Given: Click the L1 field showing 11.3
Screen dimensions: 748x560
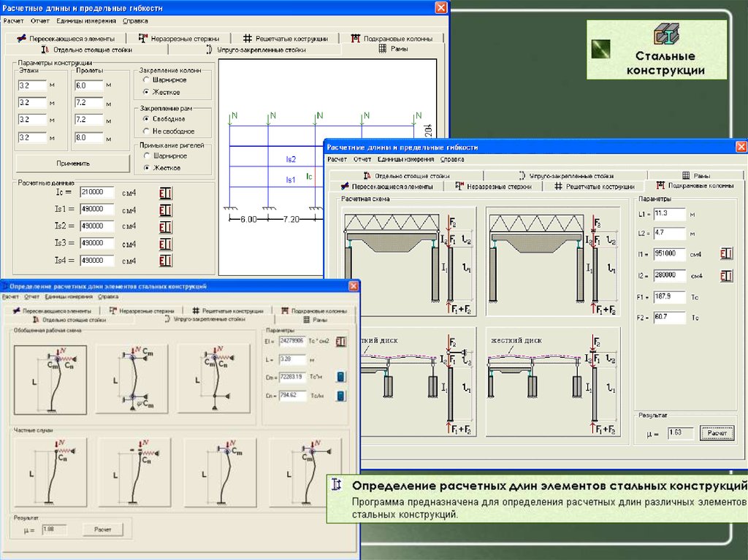Looking at the screenshot, I should (x=668, y=213).
